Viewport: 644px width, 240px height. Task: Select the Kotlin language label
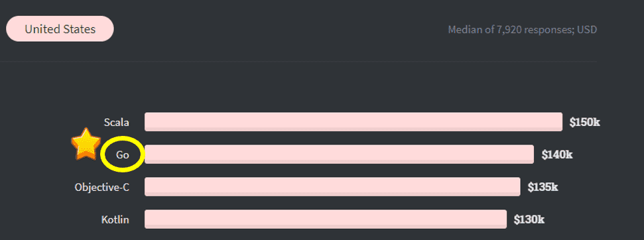(115, 219)
